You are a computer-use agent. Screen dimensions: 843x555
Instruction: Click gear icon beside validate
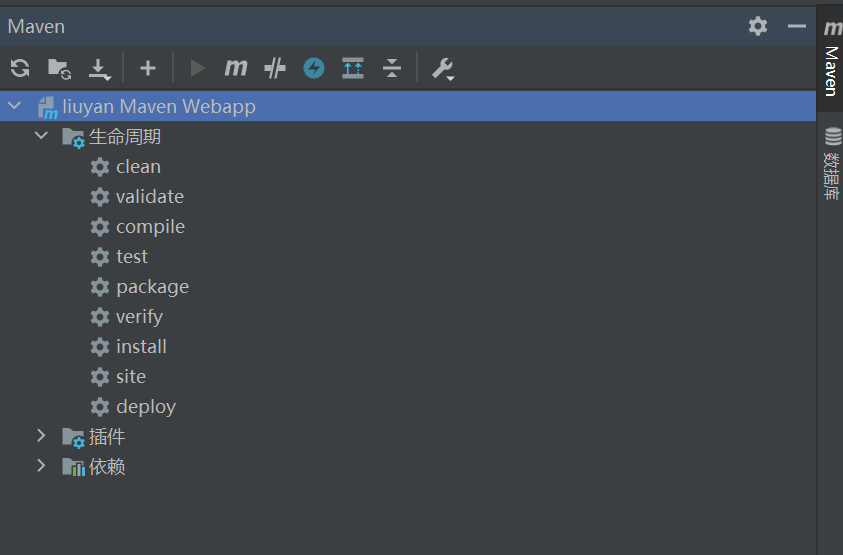point(100,197)
